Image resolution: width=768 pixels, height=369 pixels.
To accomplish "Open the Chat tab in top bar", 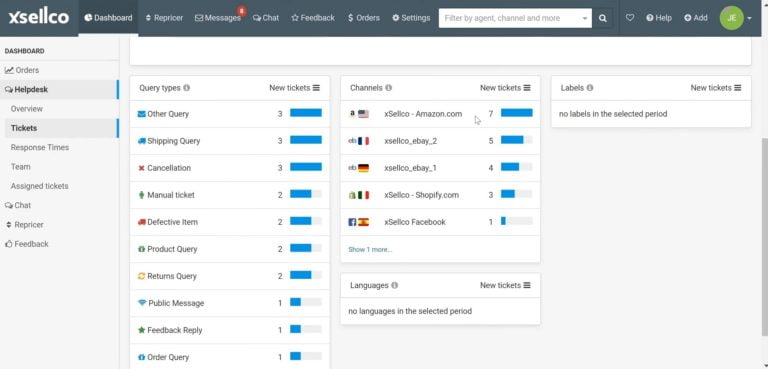I will pyautogui.click(x=266, y=18).
